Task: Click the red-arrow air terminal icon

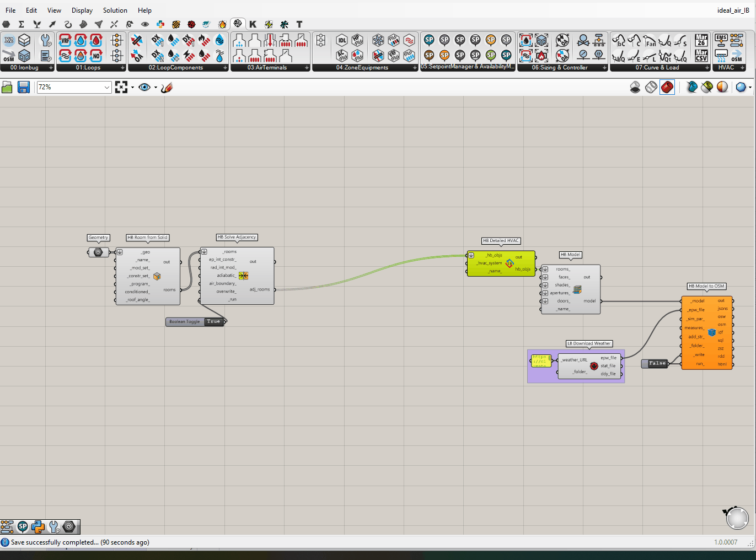Action: 270,40
